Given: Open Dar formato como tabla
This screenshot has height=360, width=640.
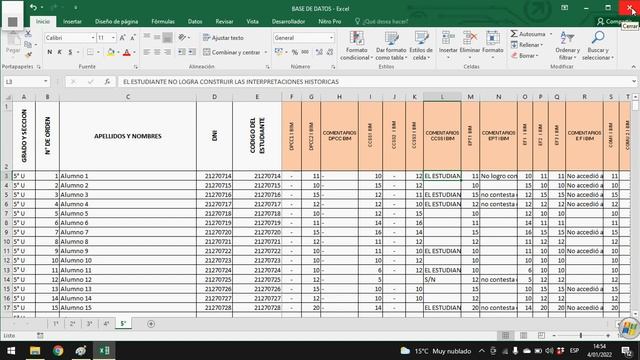Looking at the screenshot, I should click(391, 45).
